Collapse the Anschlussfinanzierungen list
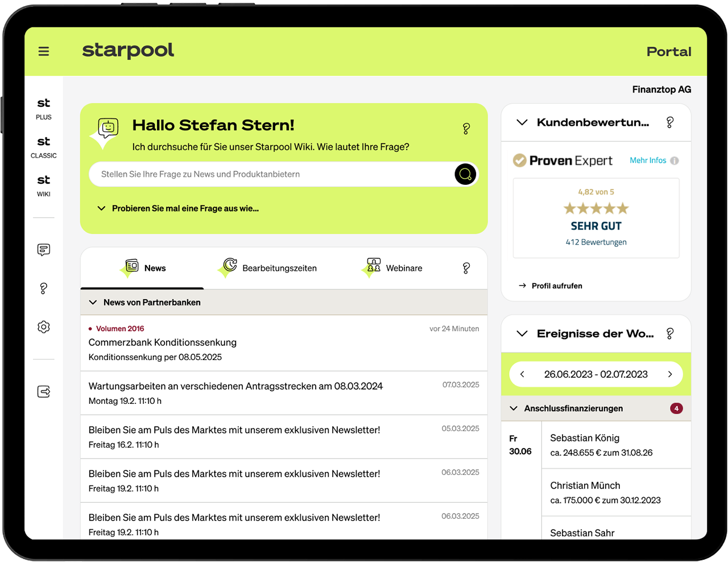This screenshot has width=728, height=562. point(514,408)
